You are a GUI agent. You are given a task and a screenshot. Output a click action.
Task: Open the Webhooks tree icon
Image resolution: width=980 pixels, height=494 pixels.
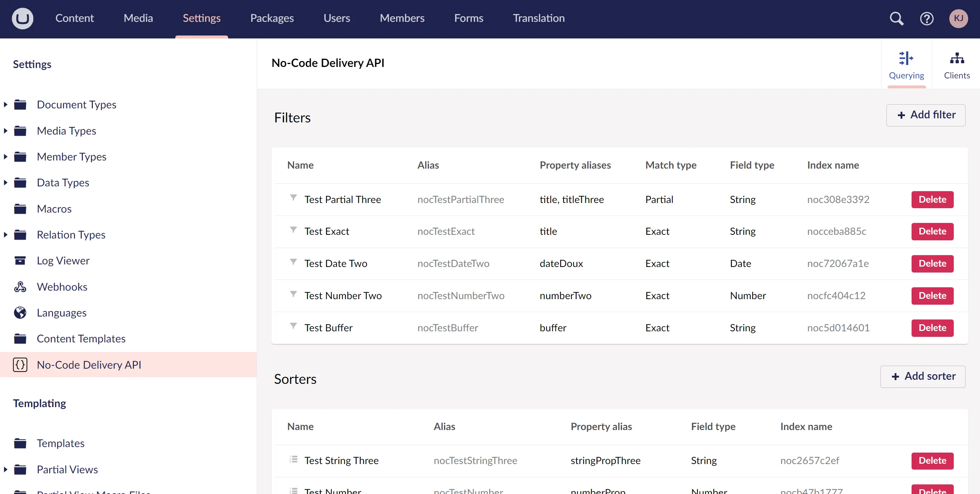(x=20, y=287)
